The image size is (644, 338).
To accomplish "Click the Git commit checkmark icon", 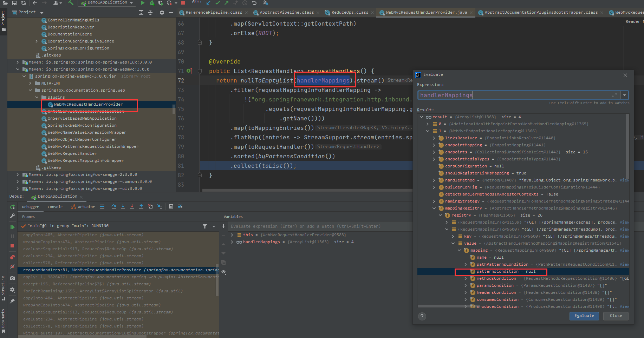I will pyautogui.click(x=217, y=3).
